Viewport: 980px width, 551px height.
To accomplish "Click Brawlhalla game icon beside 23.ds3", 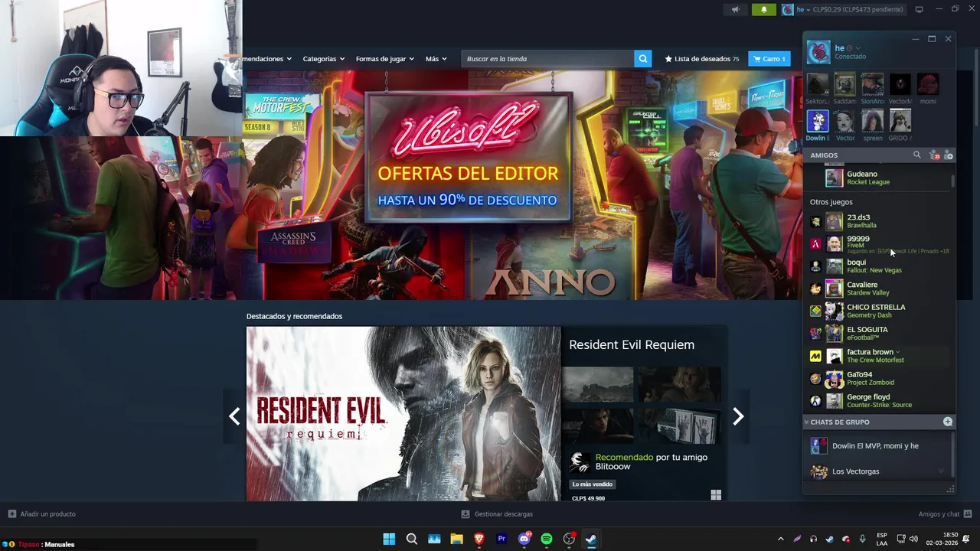I will [x=815, y=222].
